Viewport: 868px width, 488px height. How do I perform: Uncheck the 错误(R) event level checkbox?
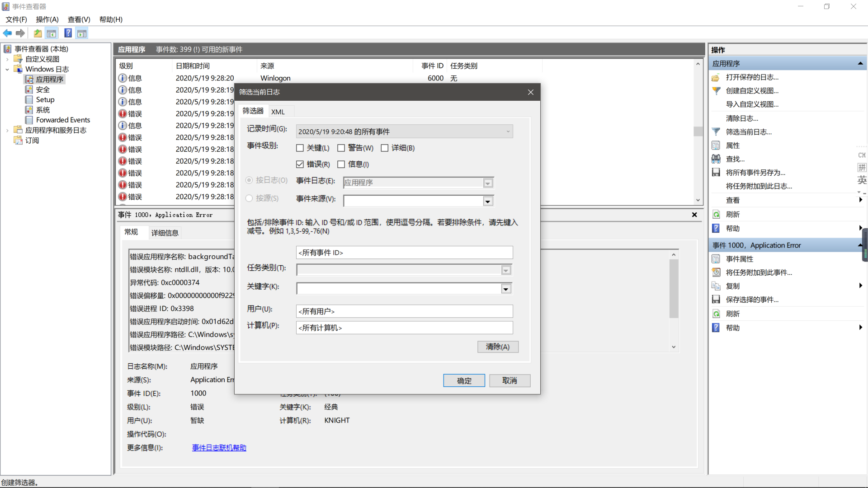pos(300,164)
